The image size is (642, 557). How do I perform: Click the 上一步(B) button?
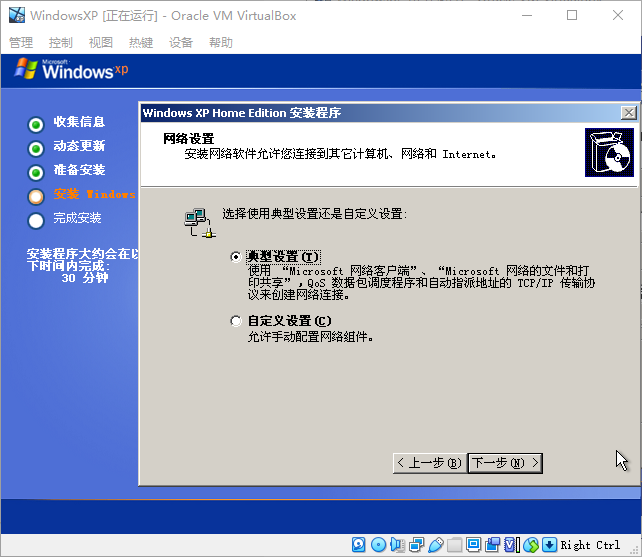pyautogui.click(x=430, y=463)
